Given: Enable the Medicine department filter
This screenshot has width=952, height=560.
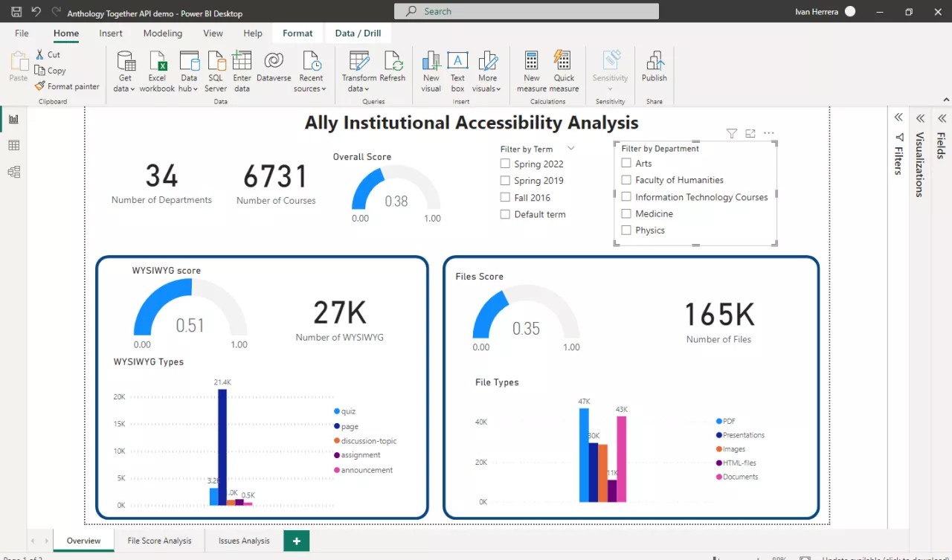Looking at the screenshot, I should 625,213.
